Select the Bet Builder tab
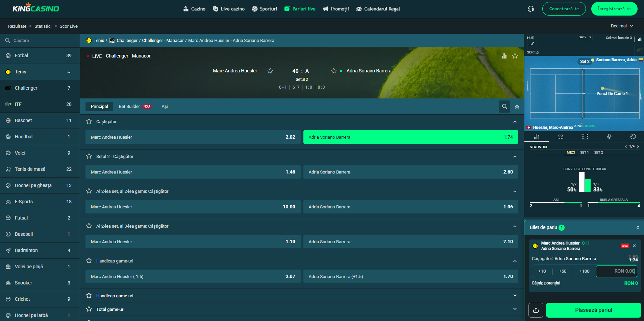 tap(134, 106)
